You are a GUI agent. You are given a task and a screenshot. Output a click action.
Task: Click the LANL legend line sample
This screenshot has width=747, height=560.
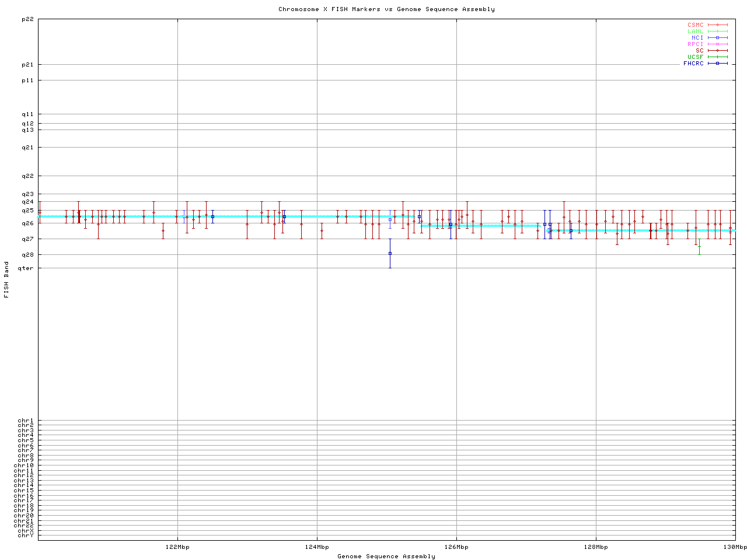click(718, 32)
